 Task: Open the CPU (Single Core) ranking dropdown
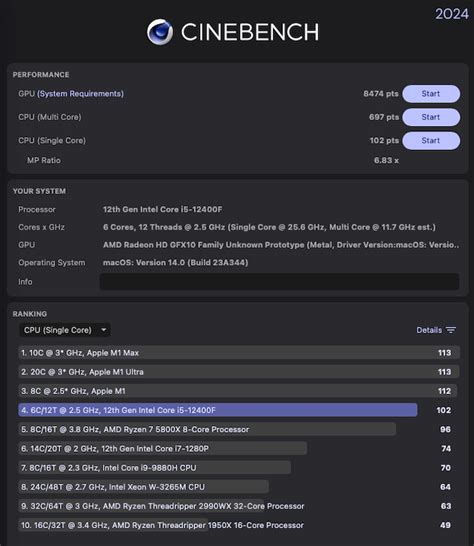tap(65, 330)
